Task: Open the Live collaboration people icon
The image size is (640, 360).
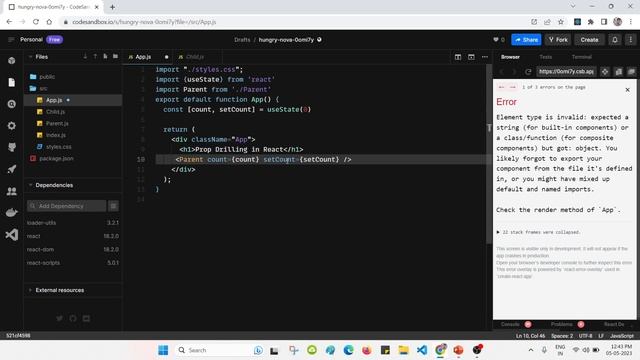Action: coord(11,191)
